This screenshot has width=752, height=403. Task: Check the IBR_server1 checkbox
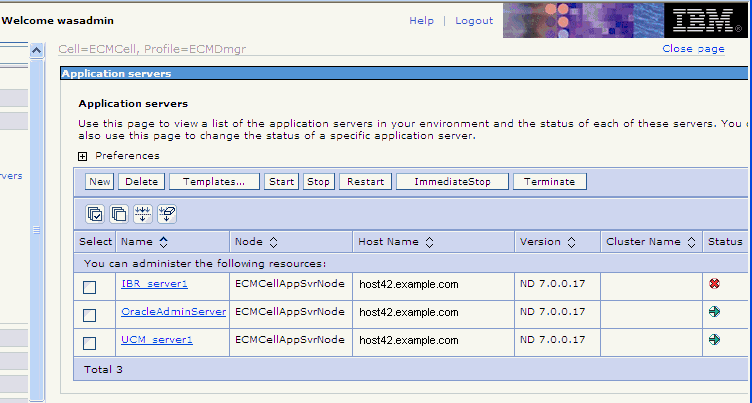tap(90, 287)
